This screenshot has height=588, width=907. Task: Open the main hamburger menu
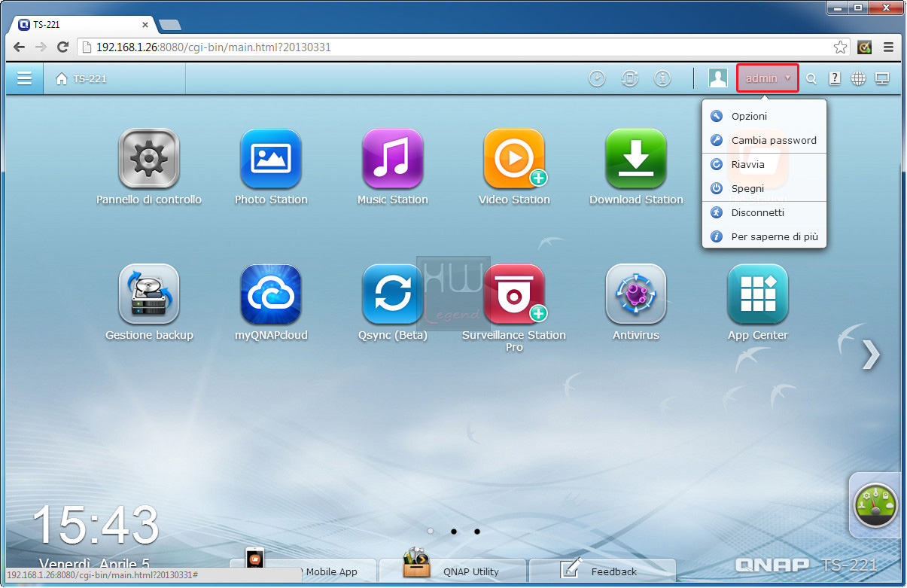25,78
